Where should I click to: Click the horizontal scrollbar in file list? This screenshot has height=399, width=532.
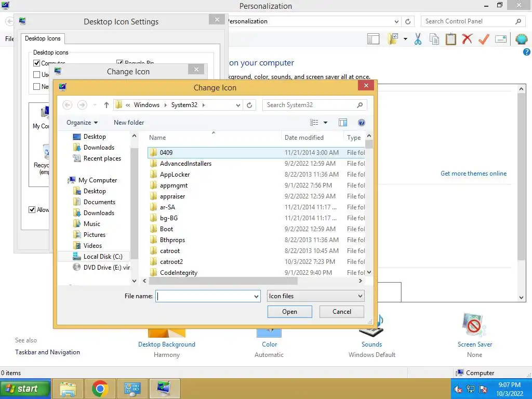tap(223, 281)
